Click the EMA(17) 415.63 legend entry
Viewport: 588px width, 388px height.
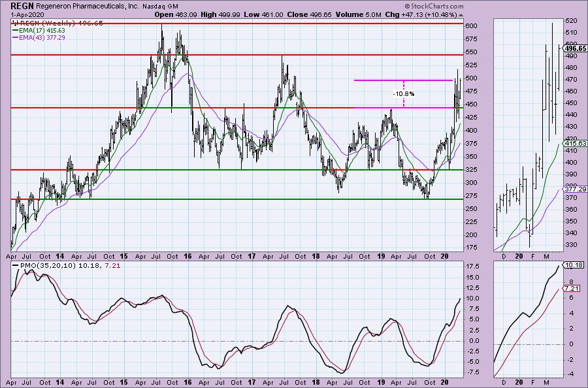click(x=39, y=30)
